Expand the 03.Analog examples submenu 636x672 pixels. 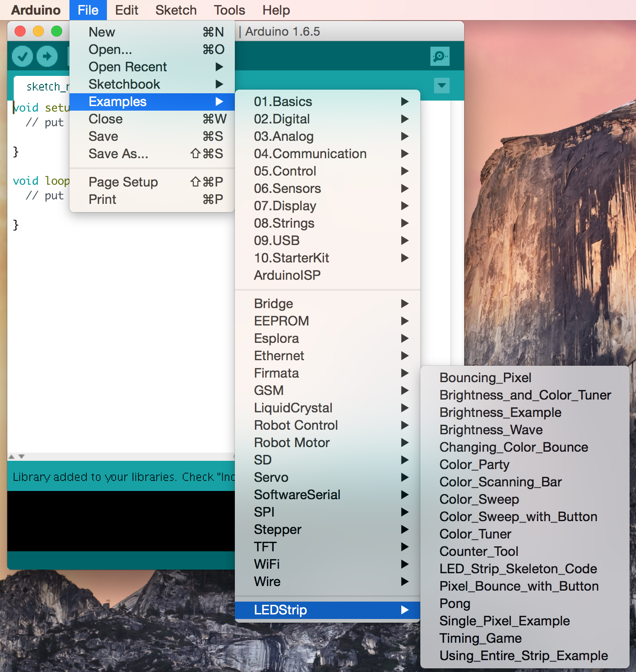coord(328,136)
